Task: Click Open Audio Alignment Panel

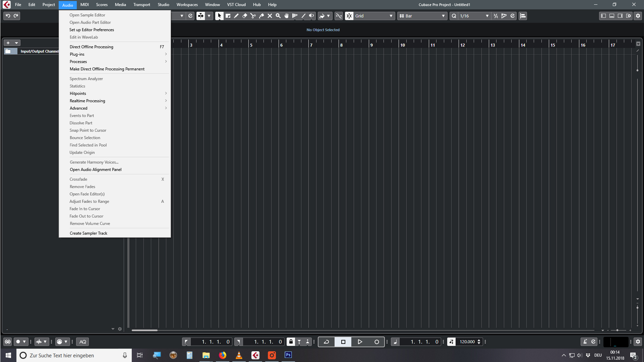Action: (96, 170)
